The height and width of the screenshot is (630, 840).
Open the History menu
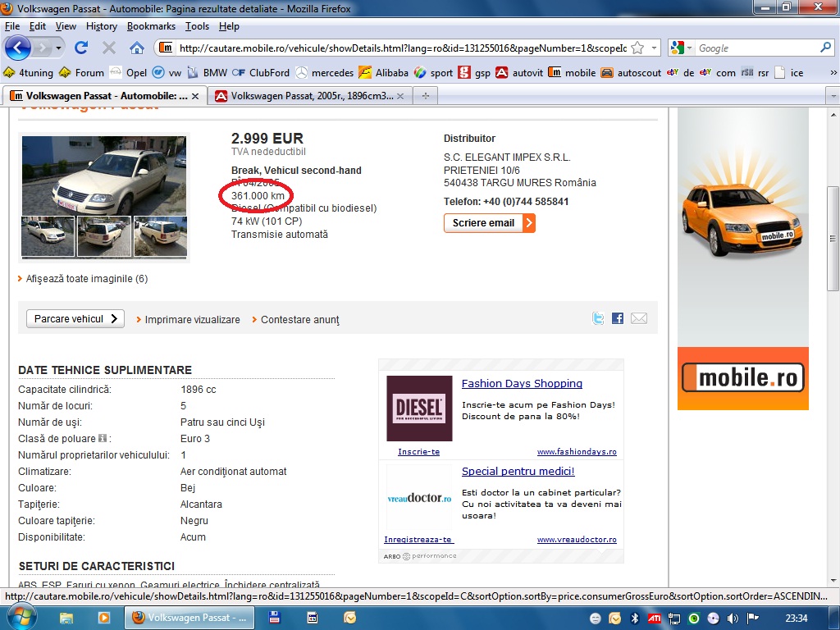(101, 26)
